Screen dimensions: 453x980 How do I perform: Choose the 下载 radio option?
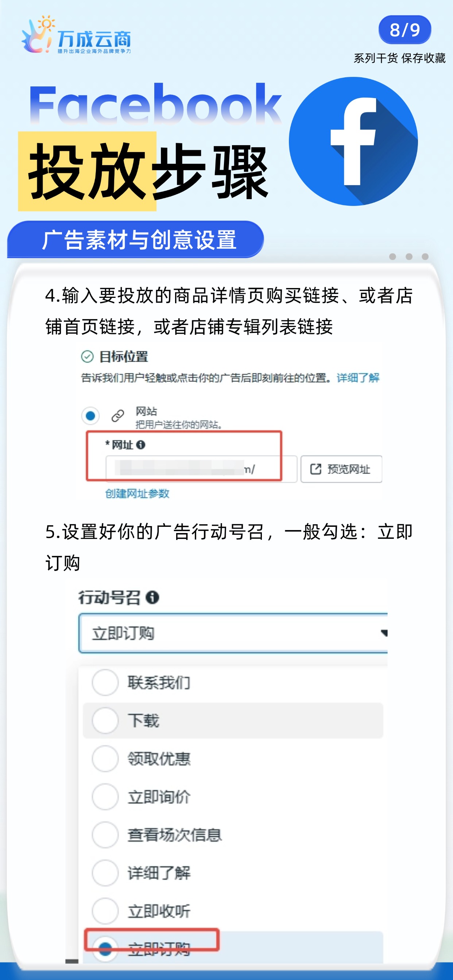pyautogui.click(x=105, y=720)
